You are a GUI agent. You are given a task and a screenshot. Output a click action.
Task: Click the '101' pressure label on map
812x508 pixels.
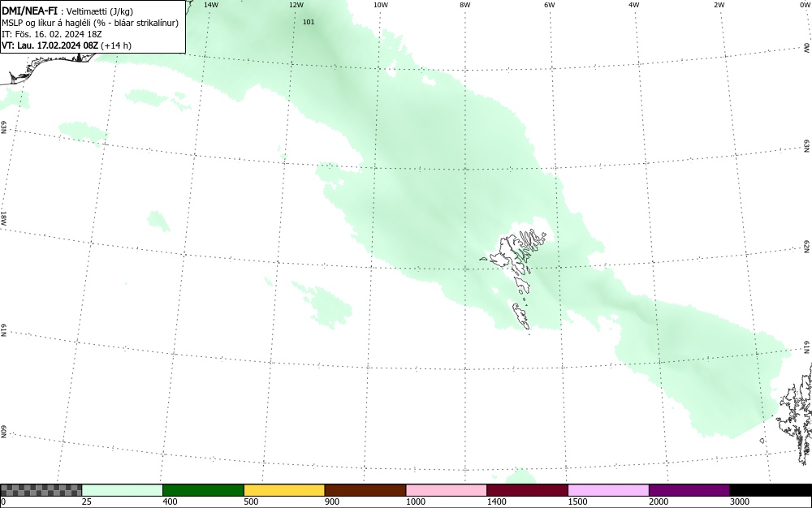pos(309,22)
